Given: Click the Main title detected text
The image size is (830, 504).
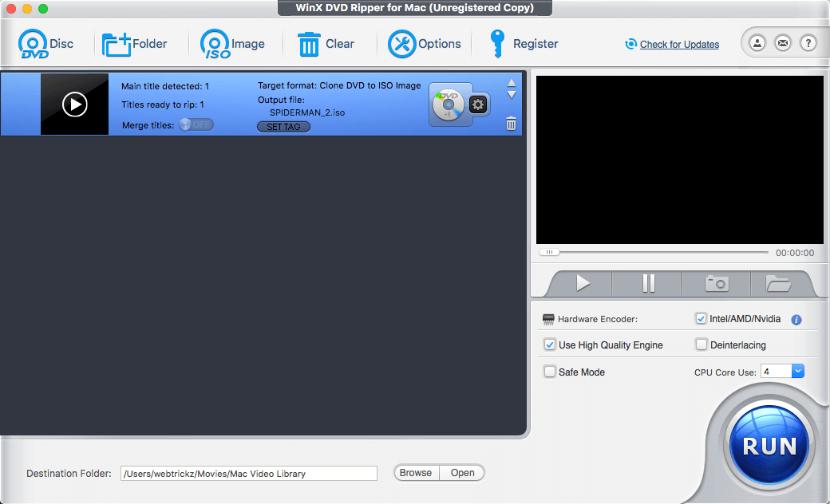Looking at the screenshot, I should click(x=165, y=86).
